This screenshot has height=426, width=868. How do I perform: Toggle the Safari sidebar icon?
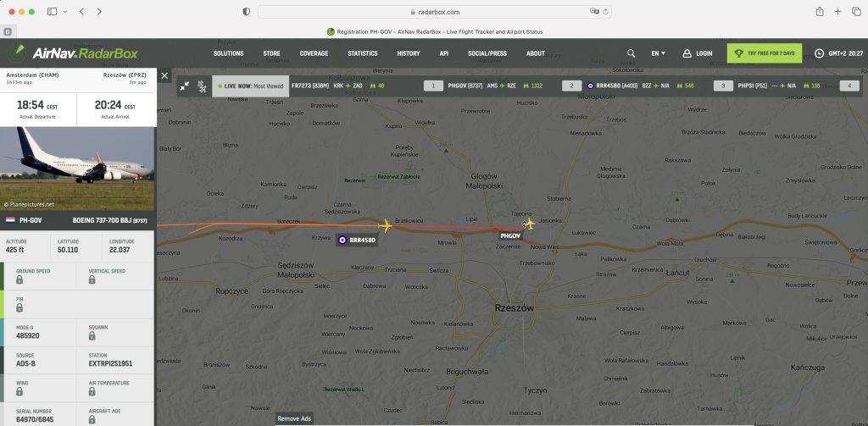(x=52, y=12)
